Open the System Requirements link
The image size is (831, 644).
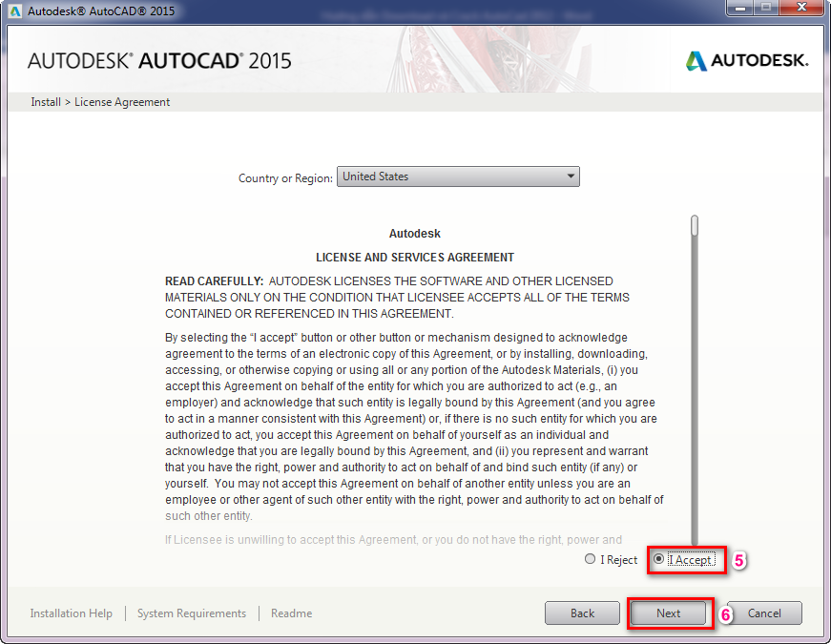pos(192,613)
